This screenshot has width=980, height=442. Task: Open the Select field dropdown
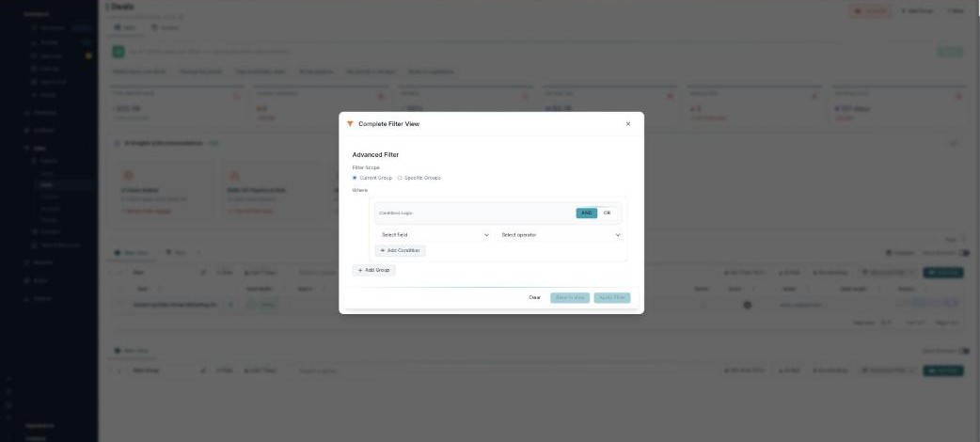(435, 235)
